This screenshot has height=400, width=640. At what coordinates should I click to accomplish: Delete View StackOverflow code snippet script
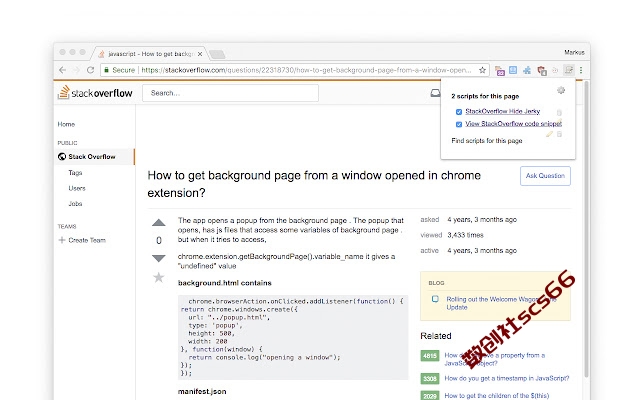pos(560,134)
